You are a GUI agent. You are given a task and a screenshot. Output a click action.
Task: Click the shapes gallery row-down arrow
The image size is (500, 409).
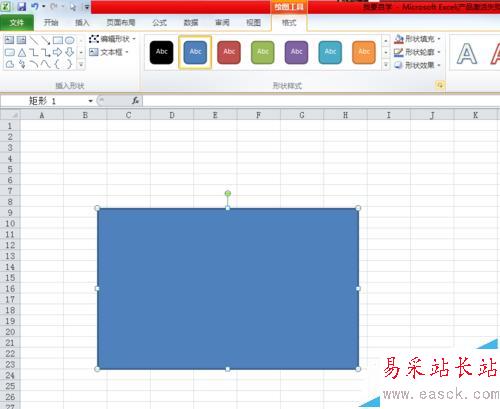pos(81,52)
